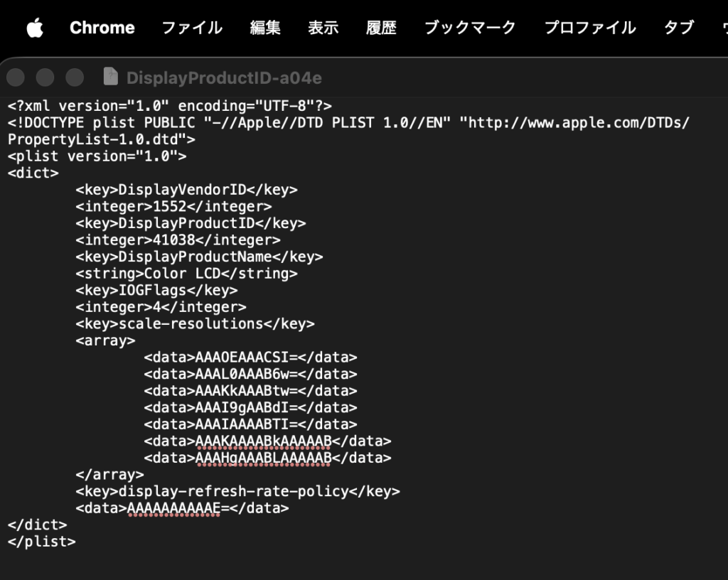Click the underlined data AAAHgAAABLAAAAAB

pyautogui.click(x=263, y=458)
